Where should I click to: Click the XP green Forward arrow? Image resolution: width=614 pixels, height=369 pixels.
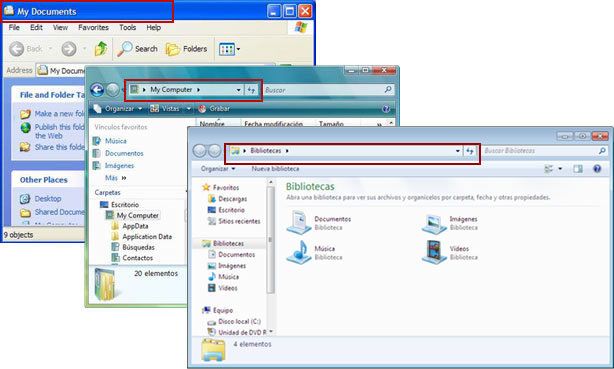tap(69, 49)
